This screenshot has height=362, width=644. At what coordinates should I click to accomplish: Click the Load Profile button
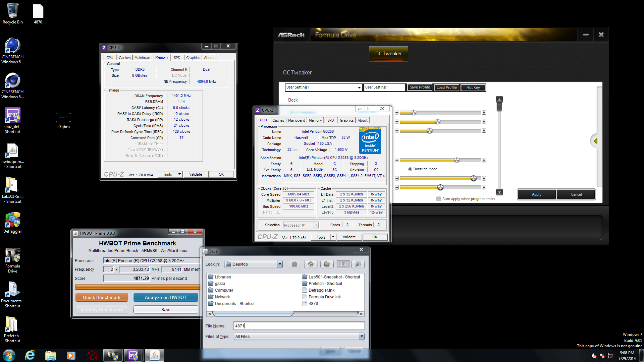(446, 87)
